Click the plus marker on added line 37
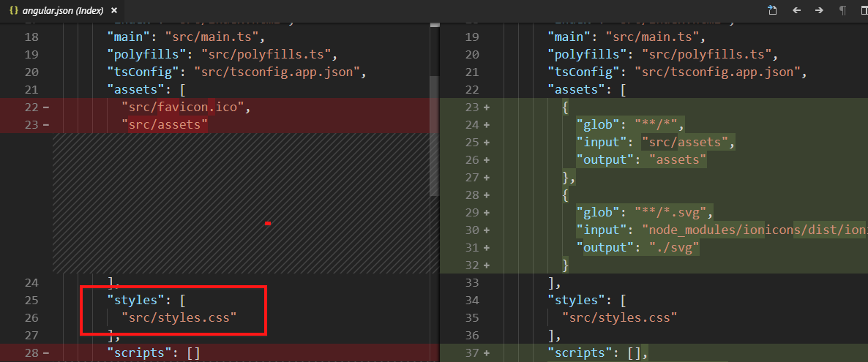This screenshot has width=868, height=362. point(487,353)
